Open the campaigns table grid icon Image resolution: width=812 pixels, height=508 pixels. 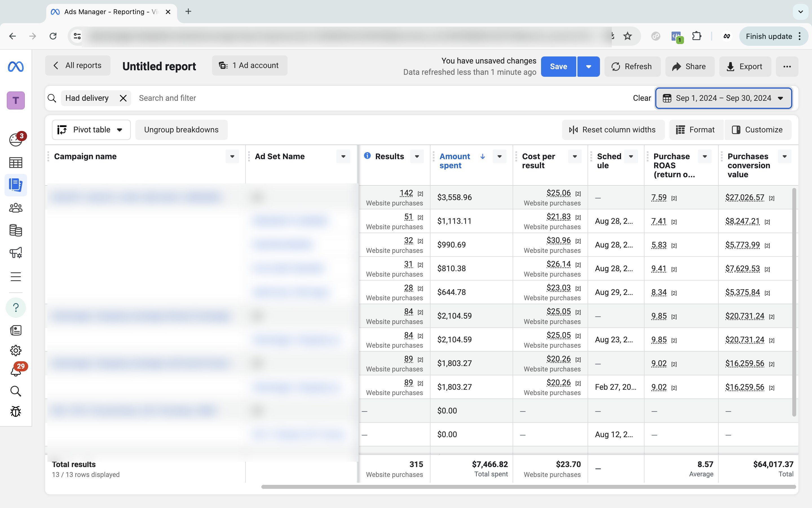(16, 163)
